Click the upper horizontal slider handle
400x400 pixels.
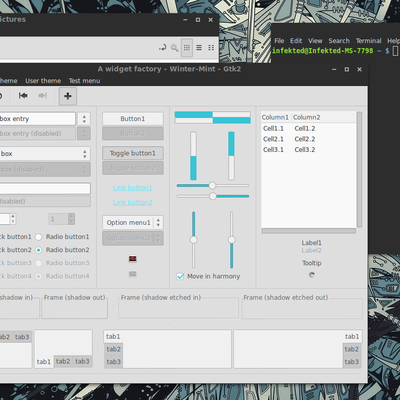coord(212,185)
